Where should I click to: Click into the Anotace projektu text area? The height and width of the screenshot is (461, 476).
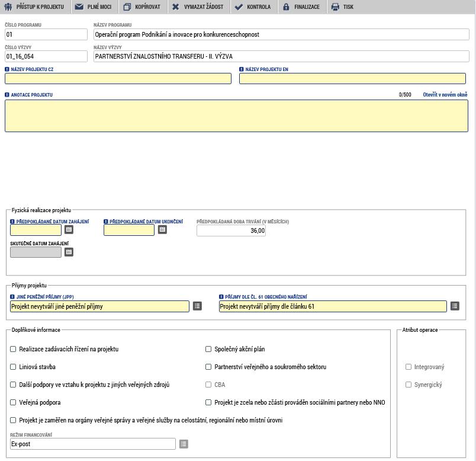pyautogui.click(x=236, y=116)
